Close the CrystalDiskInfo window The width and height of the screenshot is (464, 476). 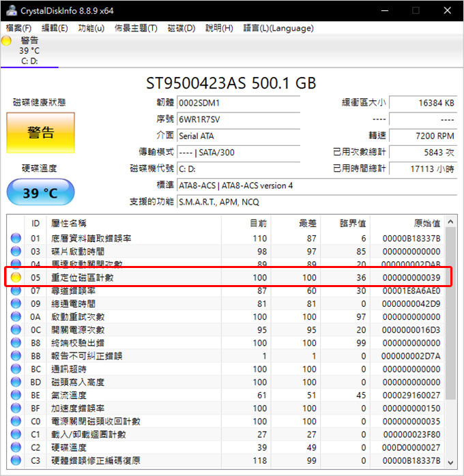[448, 10]
